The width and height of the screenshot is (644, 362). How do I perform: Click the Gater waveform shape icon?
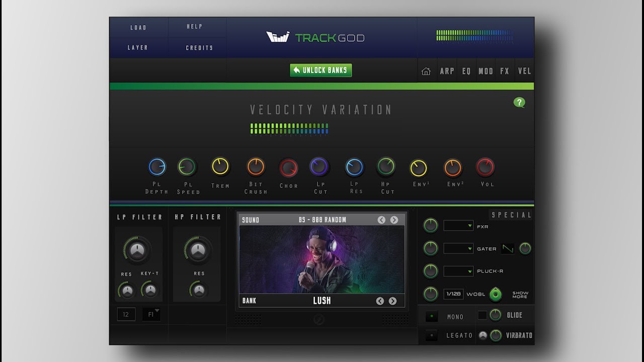508,248
